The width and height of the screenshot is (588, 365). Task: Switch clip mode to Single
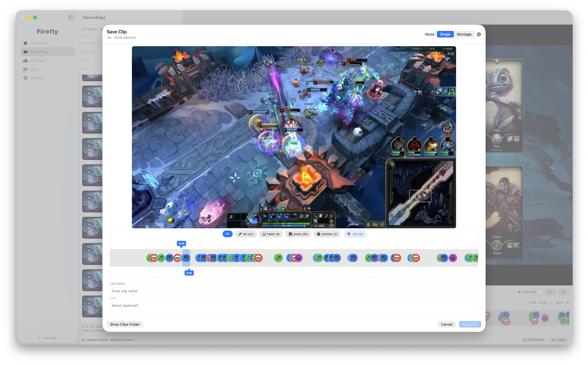(445, 34)
